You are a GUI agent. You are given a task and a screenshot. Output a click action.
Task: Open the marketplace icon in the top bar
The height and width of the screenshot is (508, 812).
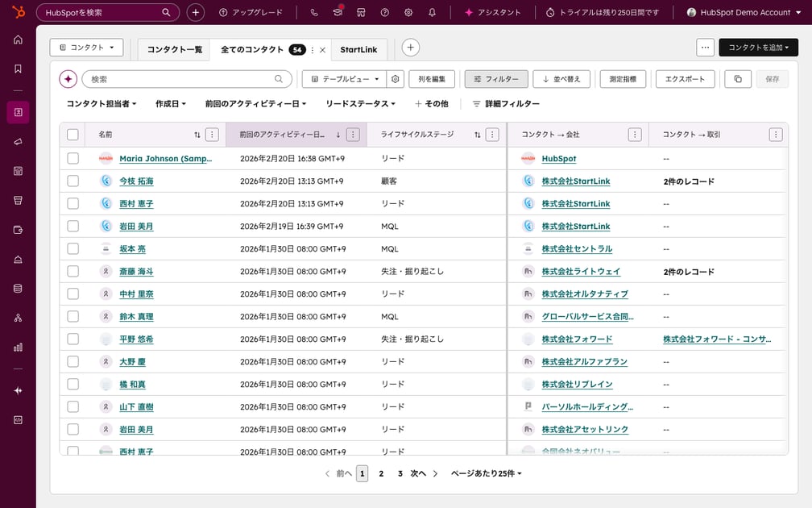[x=360, y=12]
